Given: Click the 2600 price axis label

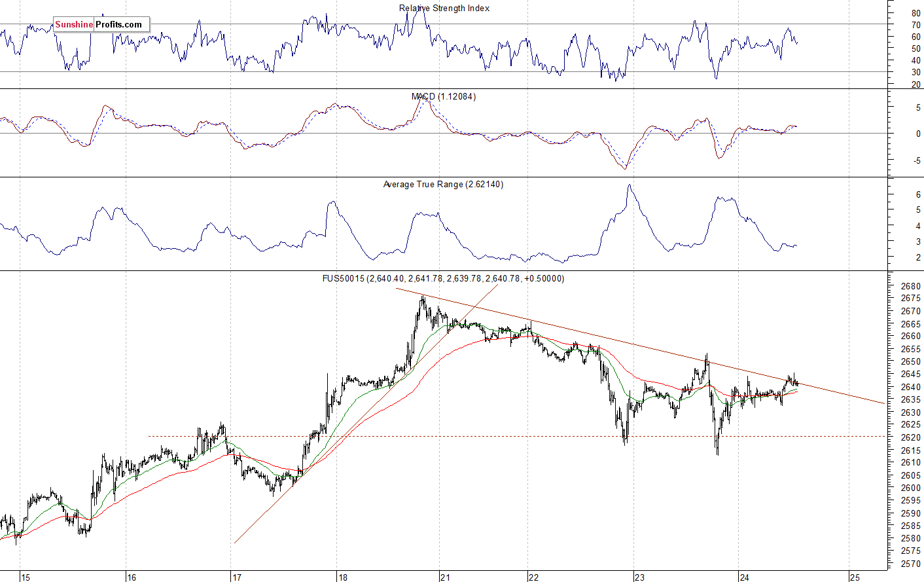Looking at the screenshot, I should pos(911,488).
